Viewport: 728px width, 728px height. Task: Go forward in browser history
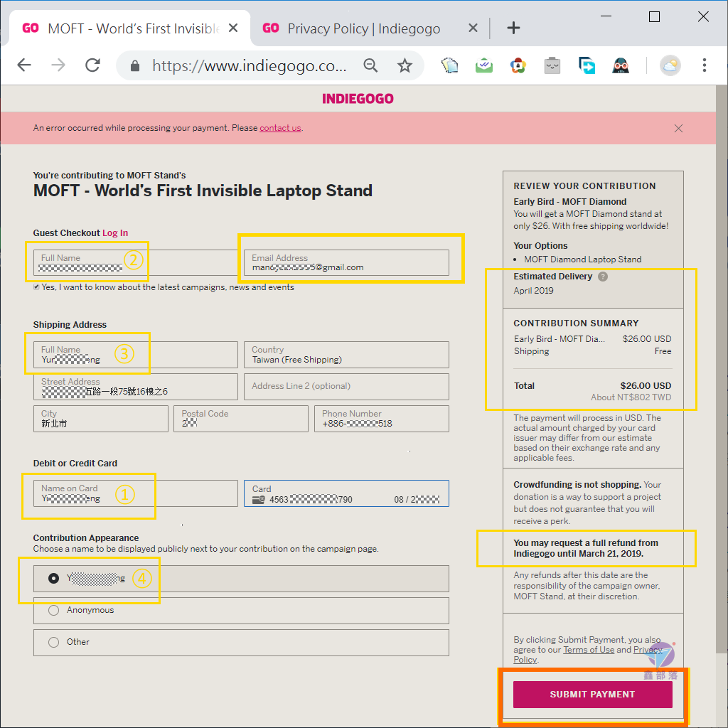[x=58, y=65]
